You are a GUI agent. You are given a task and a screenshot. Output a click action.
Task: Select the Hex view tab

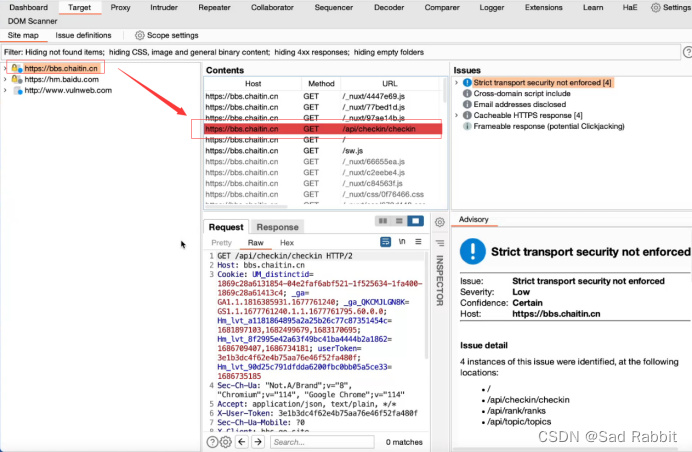coord(287,242)
